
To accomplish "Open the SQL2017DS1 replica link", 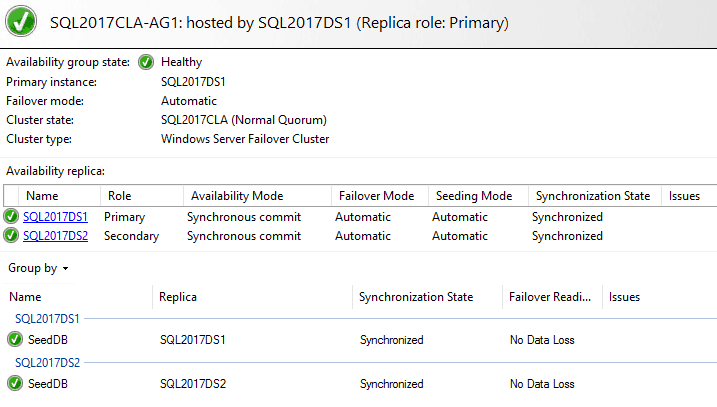I will pos(55,217).
